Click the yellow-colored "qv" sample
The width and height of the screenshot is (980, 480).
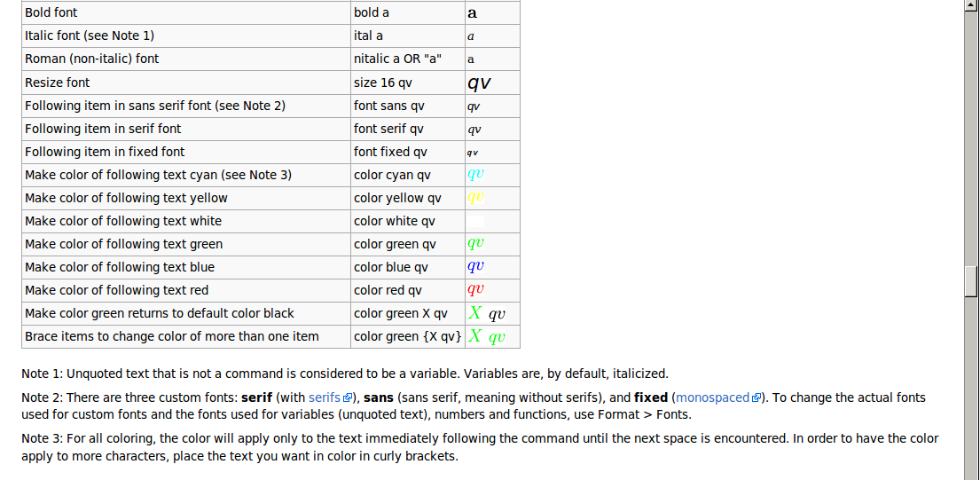[x=475, y=197]
